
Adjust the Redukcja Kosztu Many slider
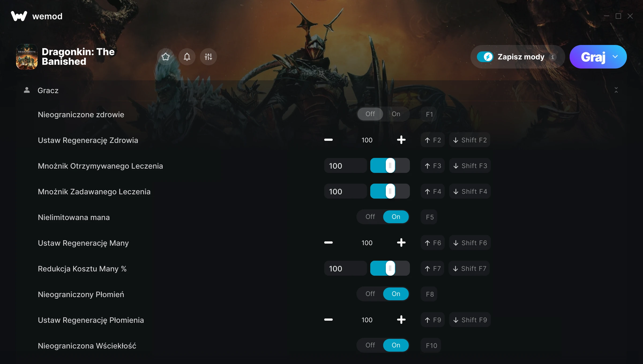coord(390,268)
